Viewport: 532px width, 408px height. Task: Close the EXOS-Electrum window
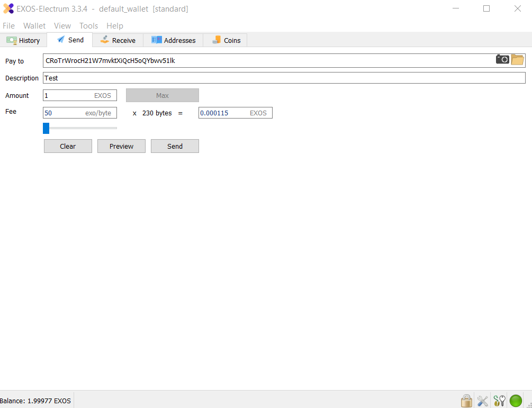tap(517, 8)
